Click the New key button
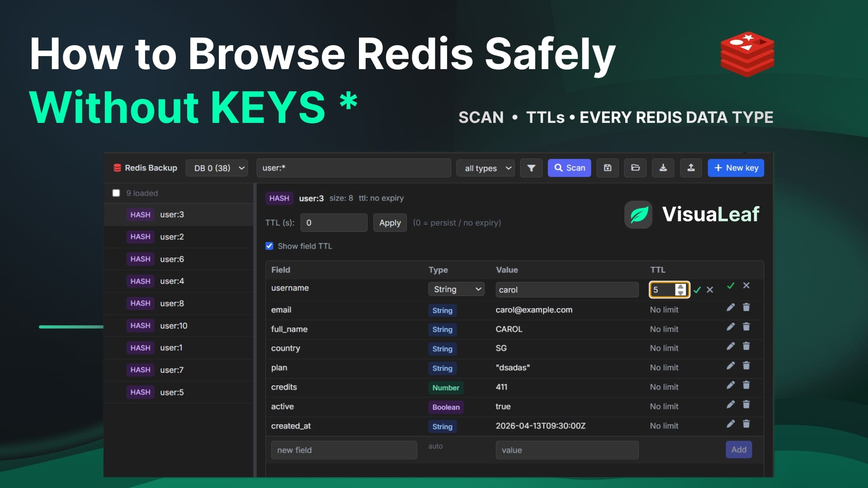The width and height of the screenshot is (868, 488). (x=736, y=168)
